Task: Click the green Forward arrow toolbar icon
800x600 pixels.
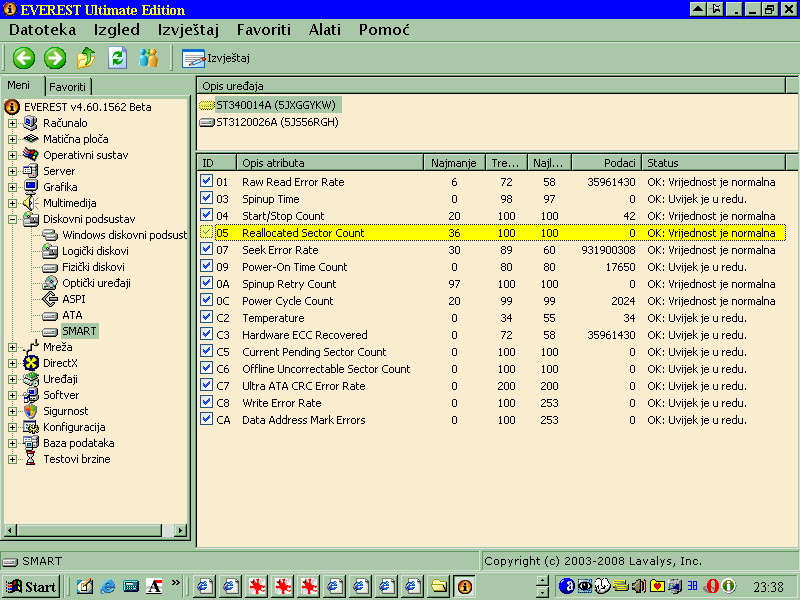Action: pos(55,58)
